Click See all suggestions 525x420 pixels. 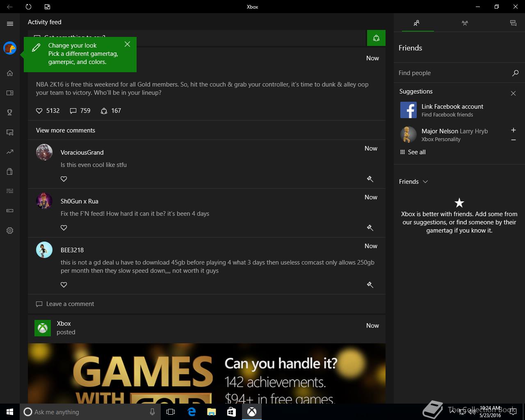pyautogui.click(x=413, y=152)
